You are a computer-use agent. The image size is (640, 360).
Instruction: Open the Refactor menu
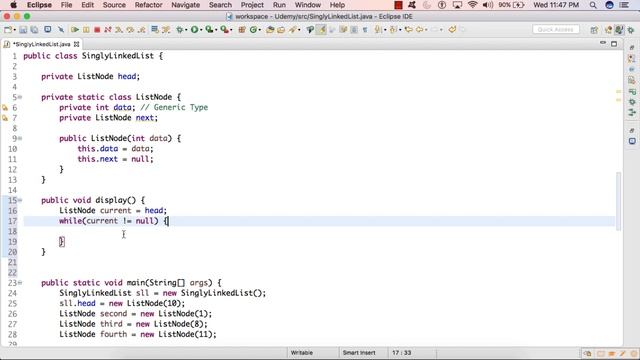click(149, 5)
